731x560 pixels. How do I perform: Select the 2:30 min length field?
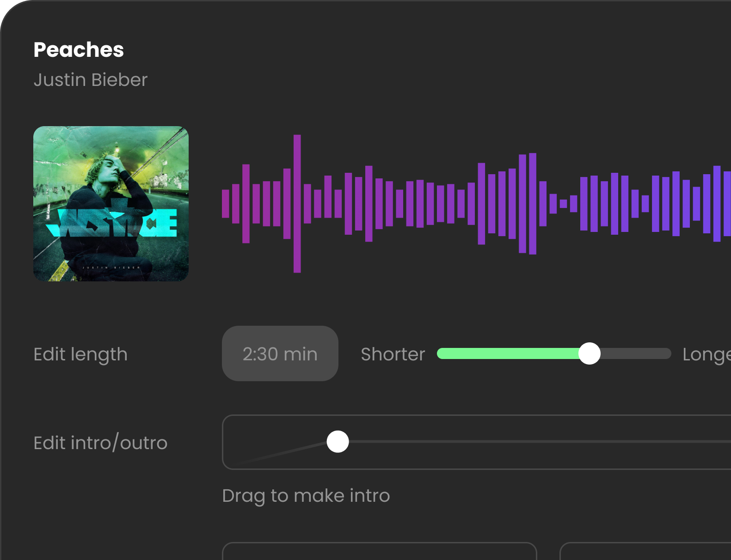[280, 353]
